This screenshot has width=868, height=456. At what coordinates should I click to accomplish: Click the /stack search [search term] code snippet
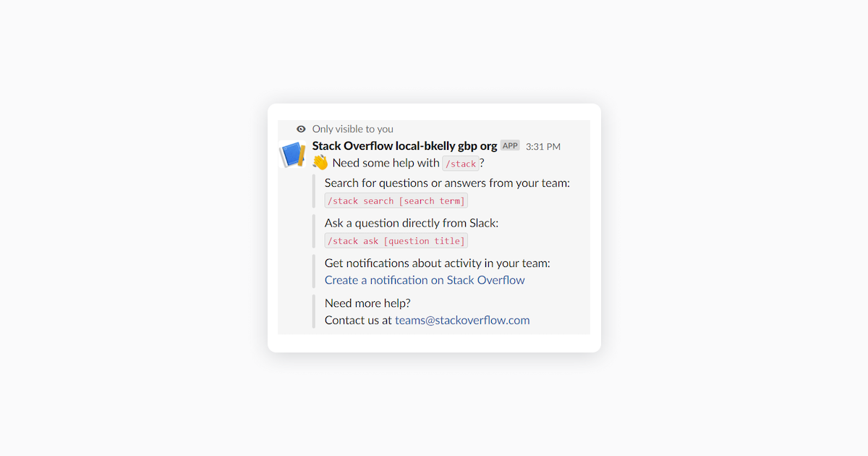click(396, 201)
